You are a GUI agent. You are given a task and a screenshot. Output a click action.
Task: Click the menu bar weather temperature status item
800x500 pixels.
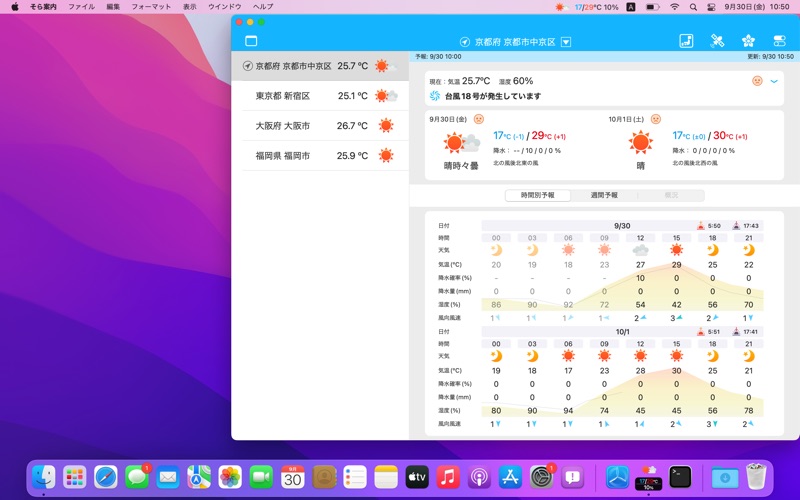pos(588,7)
